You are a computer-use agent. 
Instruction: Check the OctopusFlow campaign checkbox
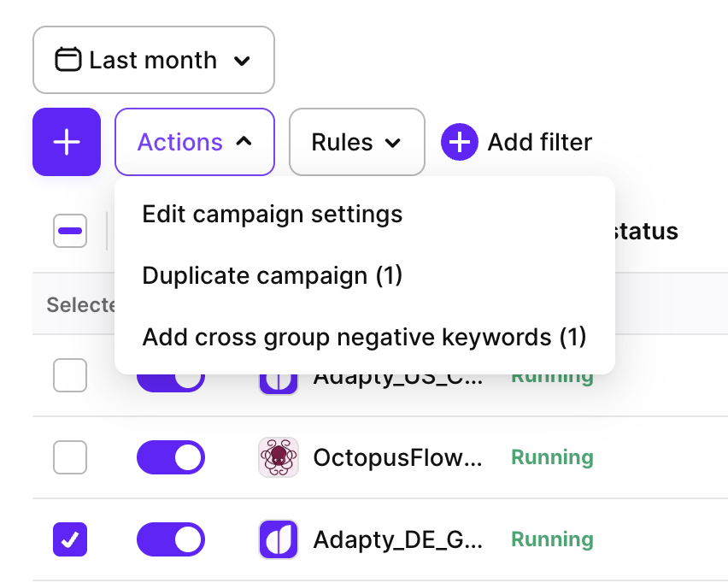click(x=70, y=457)
